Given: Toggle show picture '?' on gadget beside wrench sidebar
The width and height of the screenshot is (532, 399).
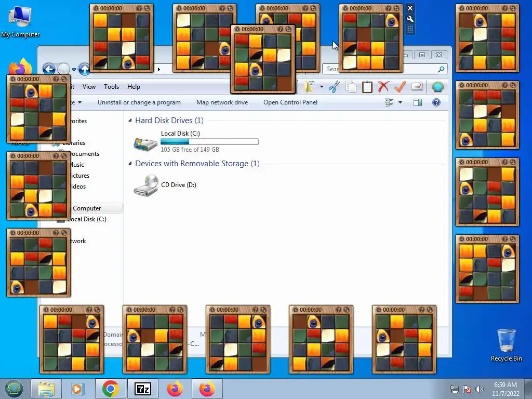Looking at the screenshot, I should click(x=388, y=8).
